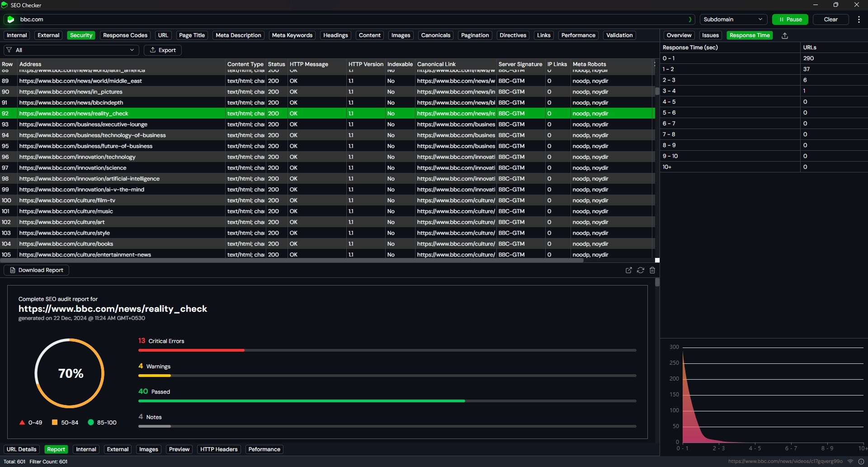Open the Response Codes tab

pyautogui.click(x=125, y=35)
